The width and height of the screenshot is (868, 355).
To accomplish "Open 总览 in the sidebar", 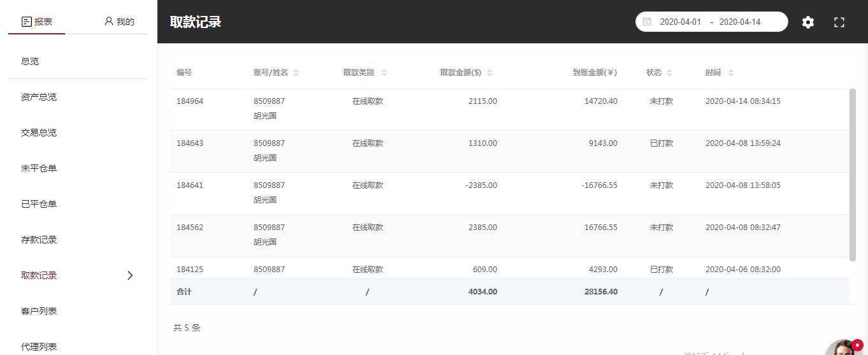I will tap(30, 61).
